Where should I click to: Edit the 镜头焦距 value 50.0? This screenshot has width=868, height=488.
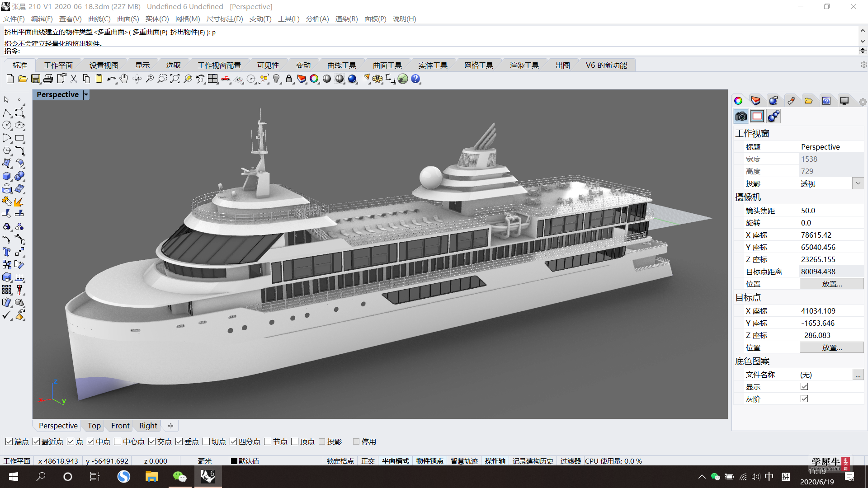coord(831,211)
